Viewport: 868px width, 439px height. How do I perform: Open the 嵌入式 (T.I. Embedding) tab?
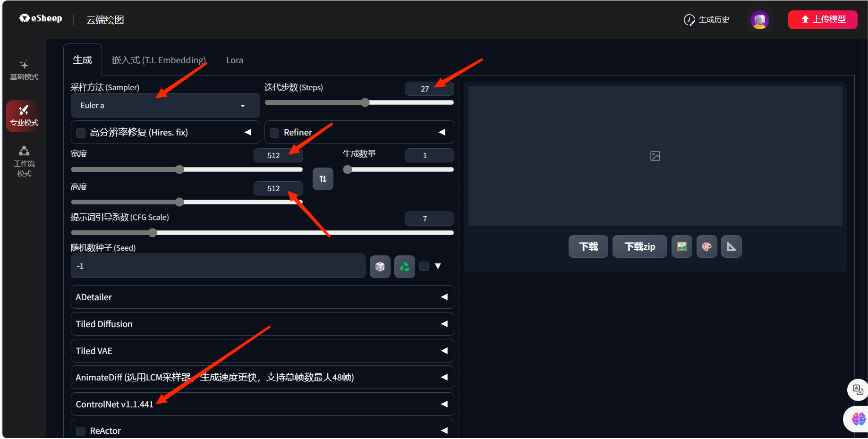click(159, 60)
